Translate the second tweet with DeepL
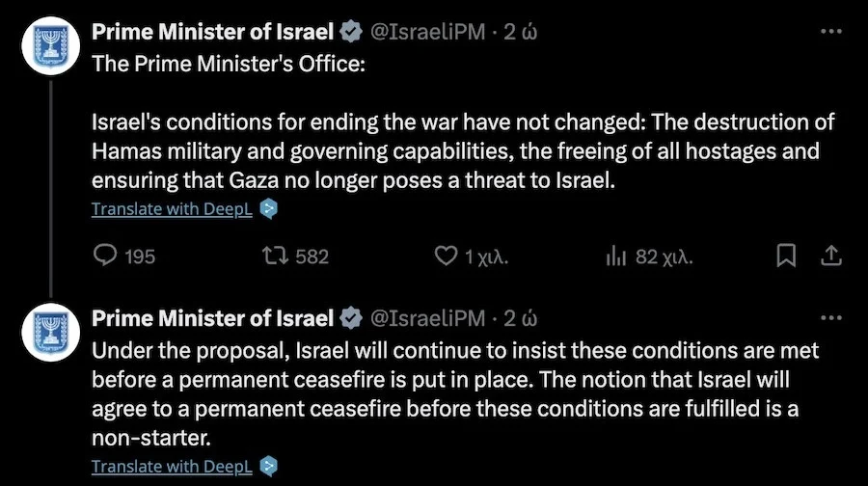868x486 pixels. tap(172, 466)
